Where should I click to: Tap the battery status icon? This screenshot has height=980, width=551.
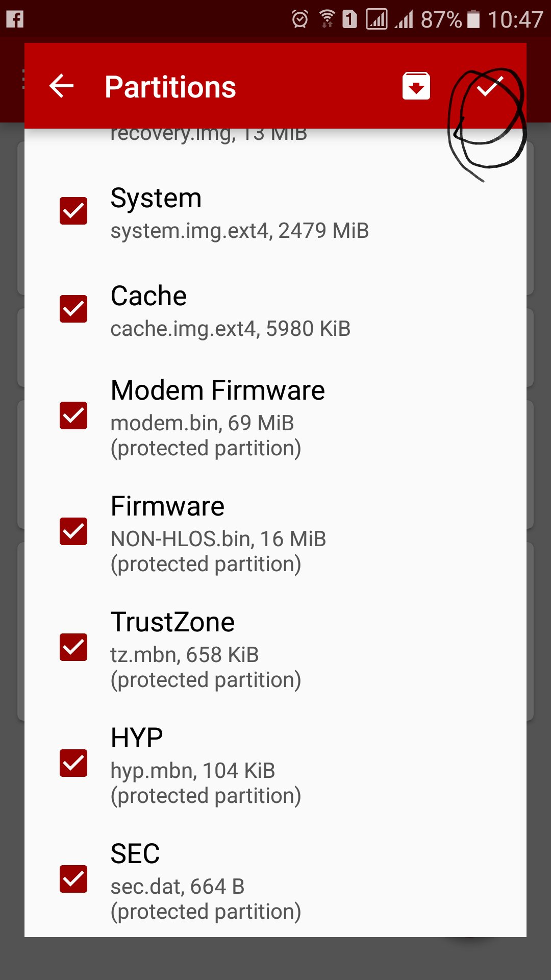(474, 19)
